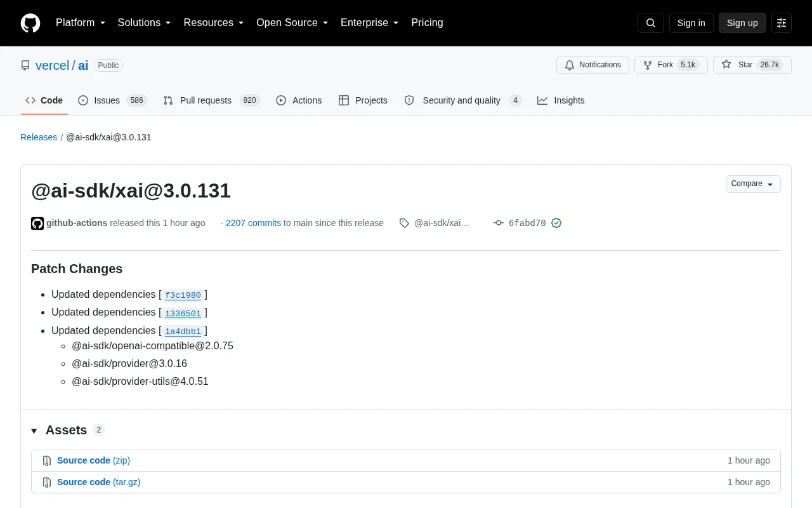Open commit f3c1980 link
The height and width of the screenshot is (508, 812).
(x=183, y=295)
